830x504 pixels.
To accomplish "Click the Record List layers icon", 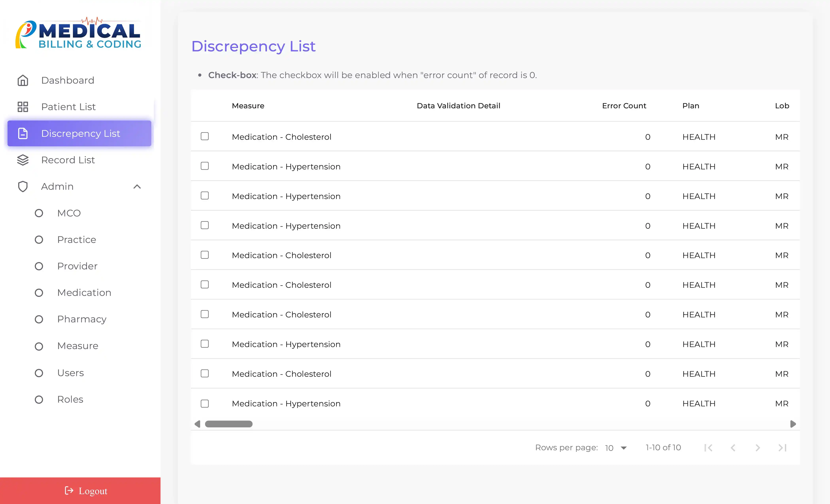I will (23, 160).
